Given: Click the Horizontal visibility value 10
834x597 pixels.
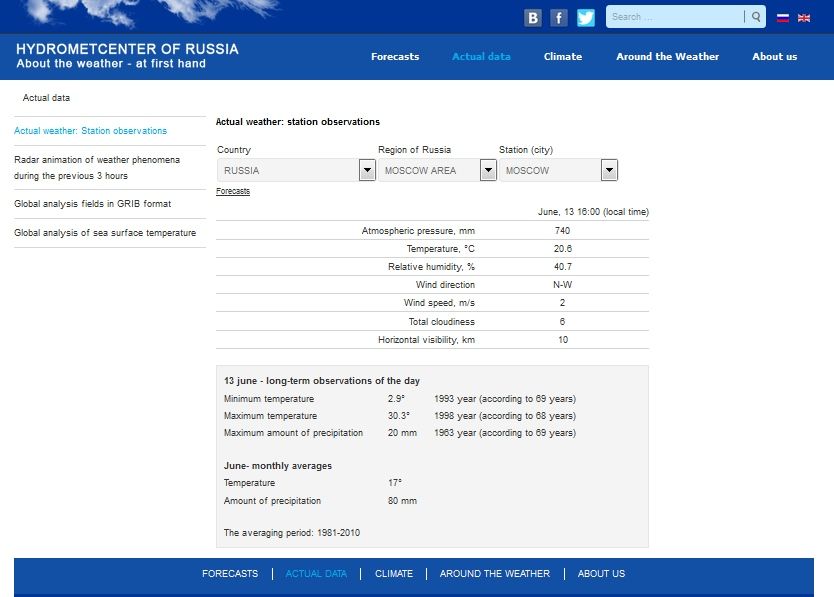Looking at the screenshot, I should click(x=563, y=339).
